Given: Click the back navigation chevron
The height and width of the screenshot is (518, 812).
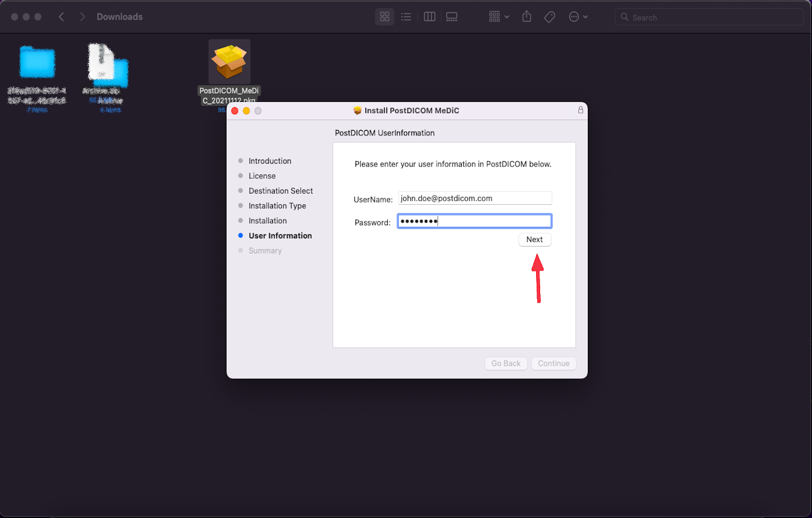Looking at the screenshot, I should 61,16.
